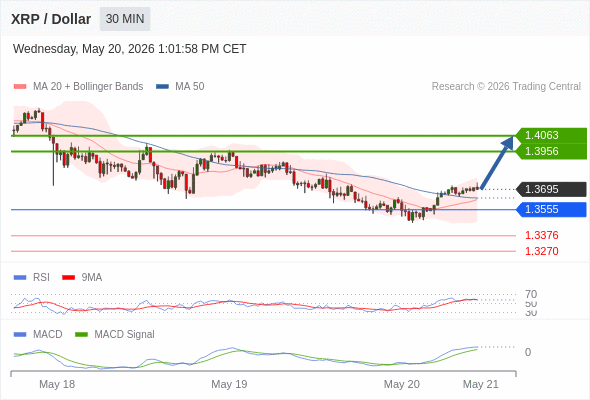Click the 30 MIN timeframe badge
Image resolution: width=590 pixels, height=400 pixels.
pyautogui.click(x=125, y=19)
